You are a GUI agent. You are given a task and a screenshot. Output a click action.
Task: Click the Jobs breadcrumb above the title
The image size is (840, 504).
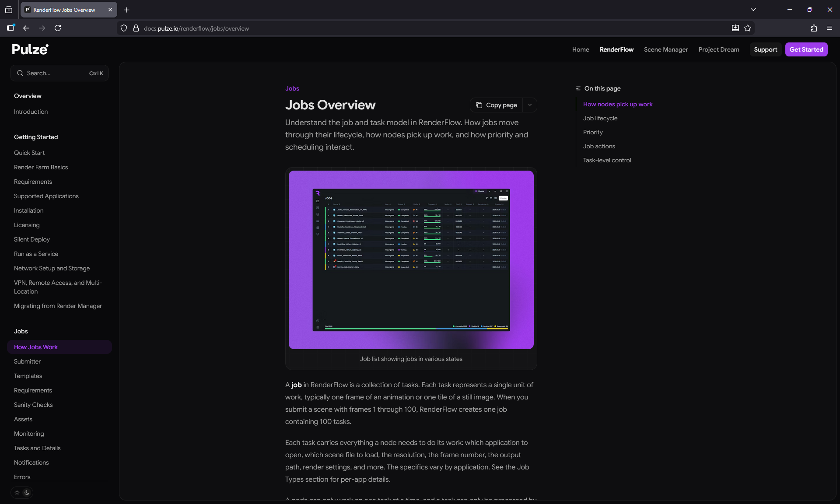pyautogui.click(x=292, y=88)
